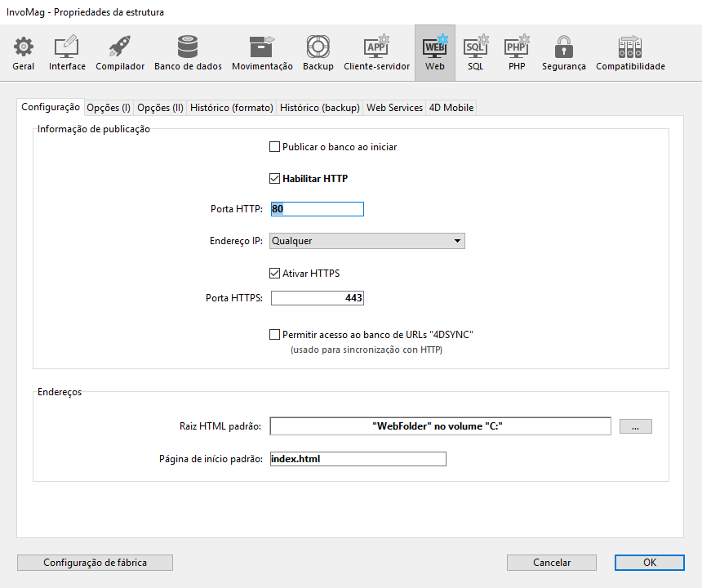Open the Compilador rocket icon
The image size is (702, 588).
120,52
